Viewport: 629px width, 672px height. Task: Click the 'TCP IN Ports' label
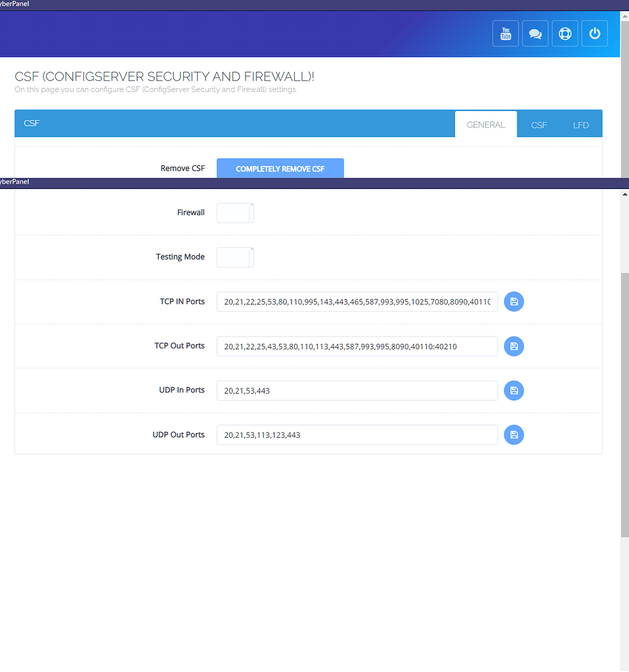(183, 301)
